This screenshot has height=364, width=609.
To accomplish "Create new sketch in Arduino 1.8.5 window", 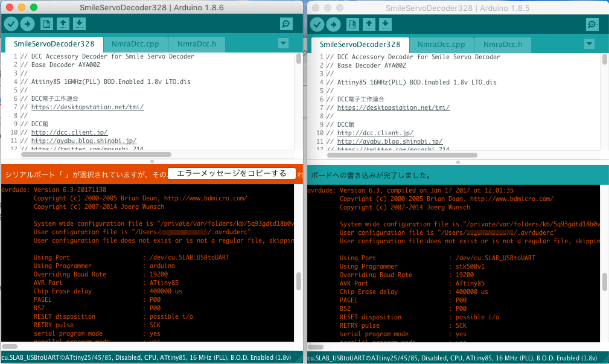I will pos(352,25).
